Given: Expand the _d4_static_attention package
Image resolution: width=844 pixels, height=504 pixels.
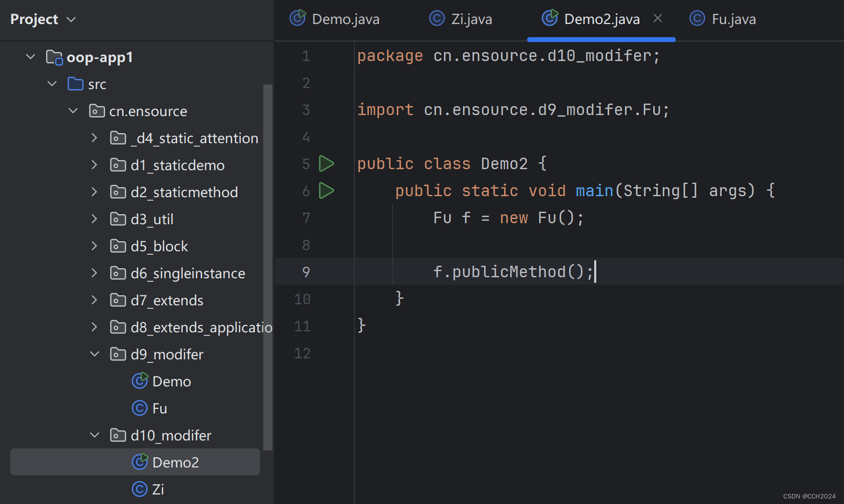Looking at the screenshot, I should coord(94,138).
